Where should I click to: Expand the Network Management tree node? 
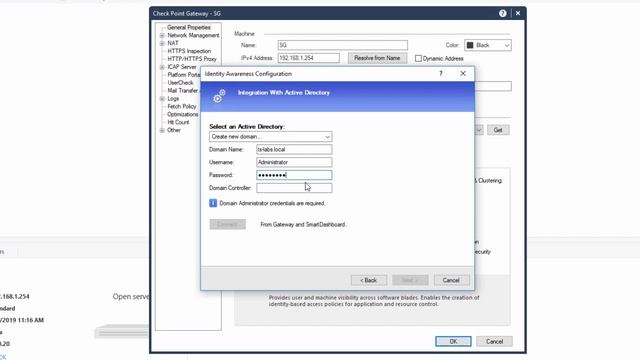[x=162, y=36]
